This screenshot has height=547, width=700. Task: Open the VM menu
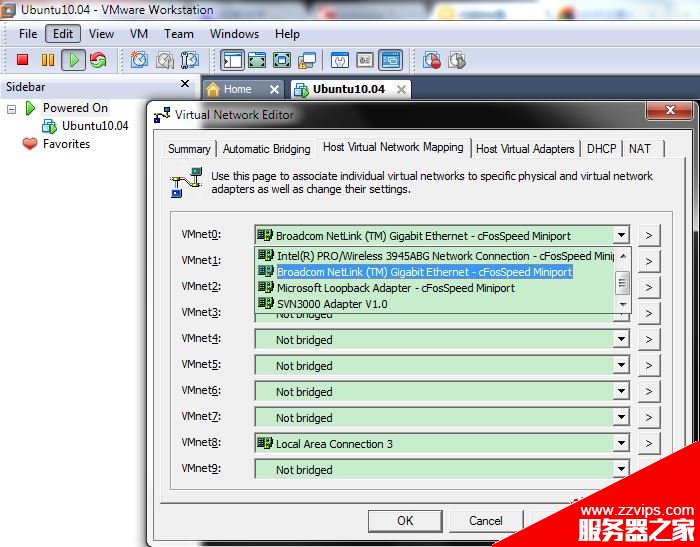pos(139,34)
